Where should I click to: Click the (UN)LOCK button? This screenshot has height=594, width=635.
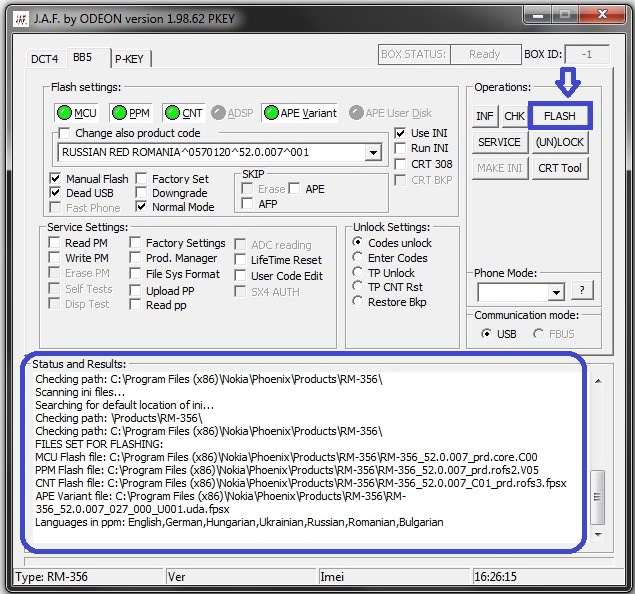tap(559, 142)
